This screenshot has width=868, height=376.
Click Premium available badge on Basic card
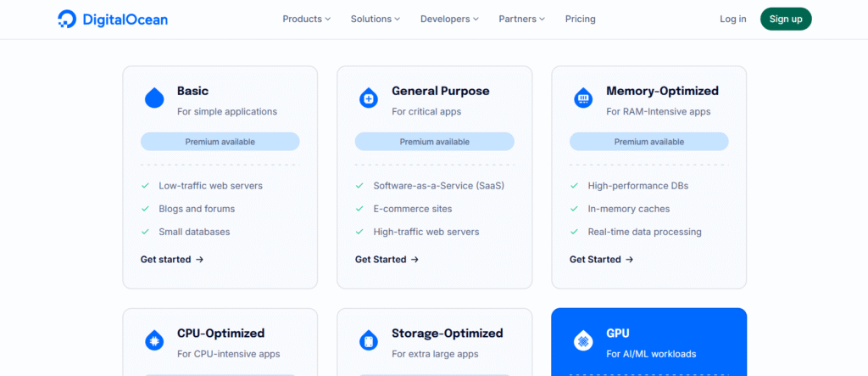tap(220, 142)
